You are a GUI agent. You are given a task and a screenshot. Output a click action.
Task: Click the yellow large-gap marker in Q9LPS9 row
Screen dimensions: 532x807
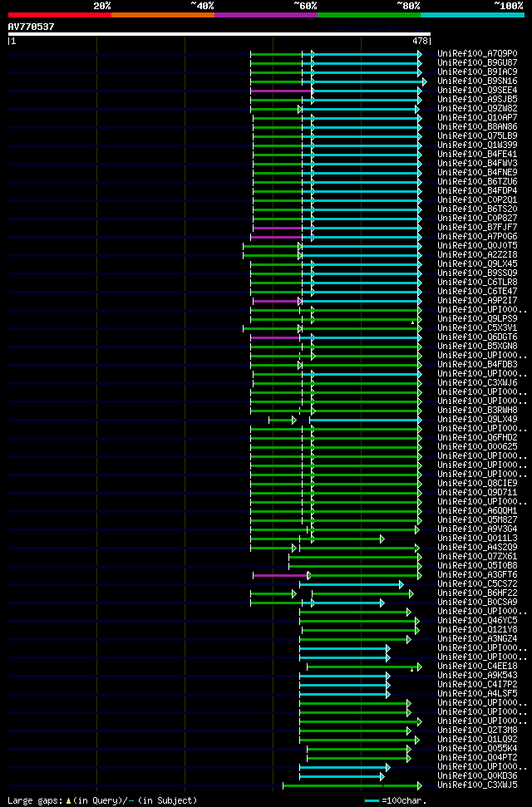coord(412,322)
